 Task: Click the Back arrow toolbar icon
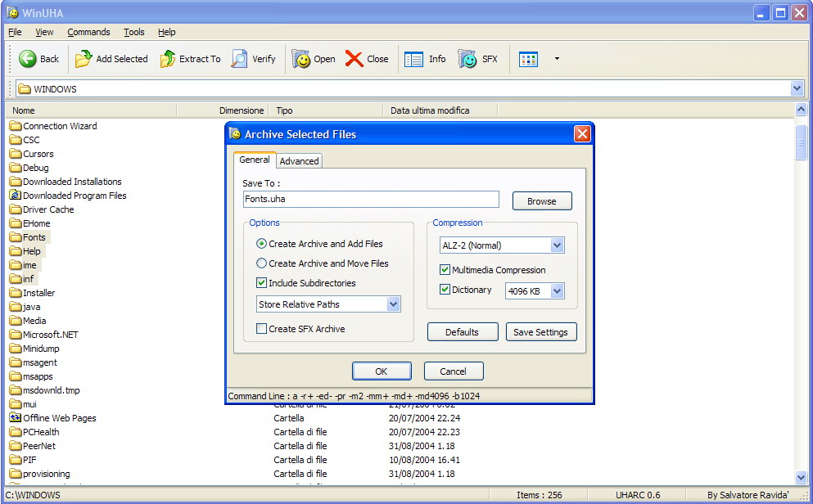pyautogui.click(x=28, y=59)
